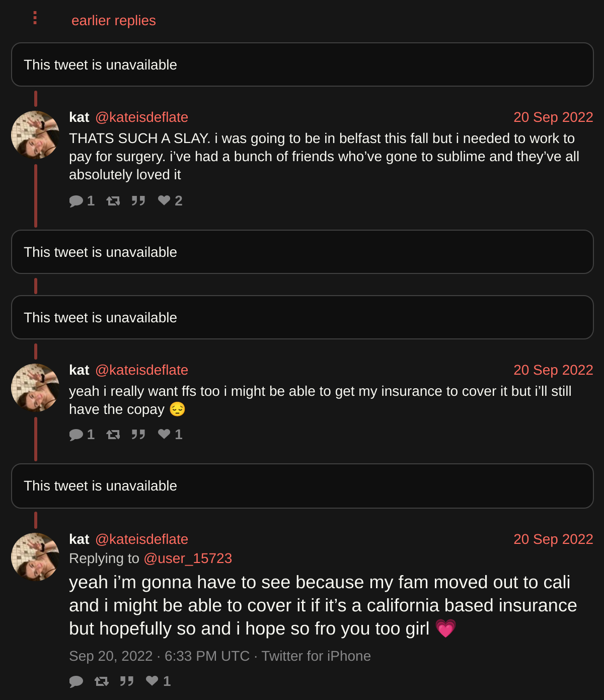Quote the insurance copay tweet
604x700 pixels.
(x=138, y=435)
